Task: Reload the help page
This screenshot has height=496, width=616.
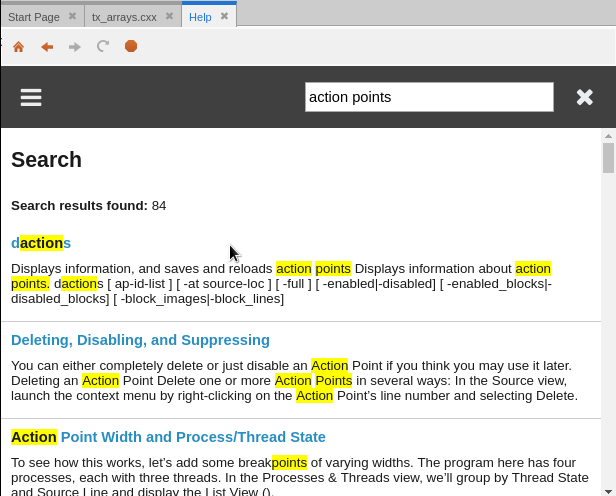Action: [x=102, y=46]
